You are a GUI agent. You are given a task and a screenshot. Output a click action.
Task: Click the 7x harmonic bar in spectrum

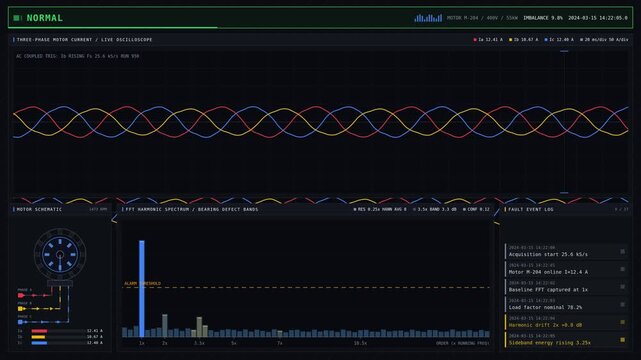(x=280, y=334)
